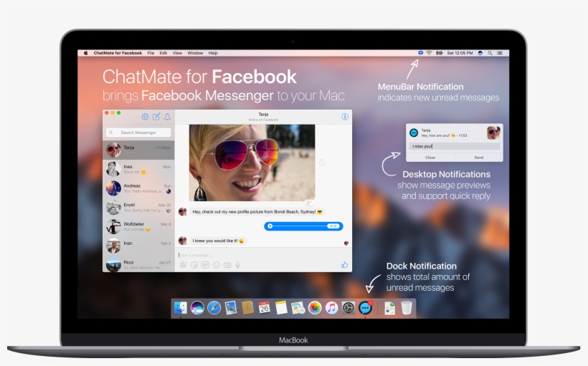Open Calendar in the Dock
588x366 pixels.
(264, 308)
